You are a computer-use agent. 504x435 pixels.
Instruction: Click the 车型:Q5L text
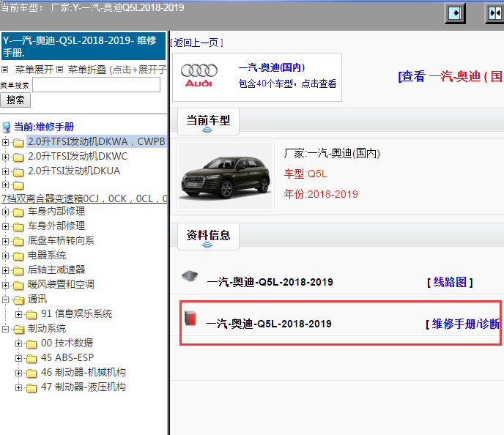point(305,174)
